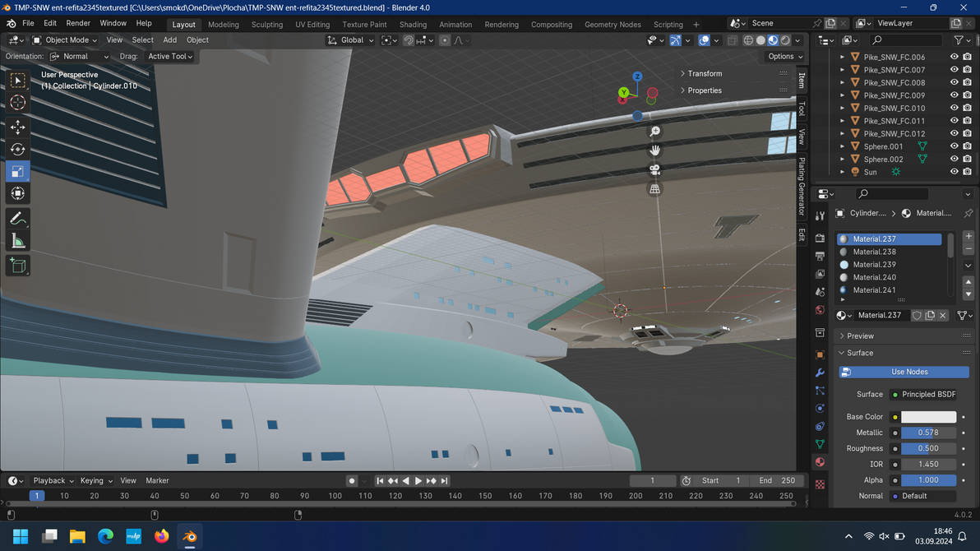Disable Pike_SNW_FC.012 in renders
Screen dimensions: 980x551
tap(967, 133)
